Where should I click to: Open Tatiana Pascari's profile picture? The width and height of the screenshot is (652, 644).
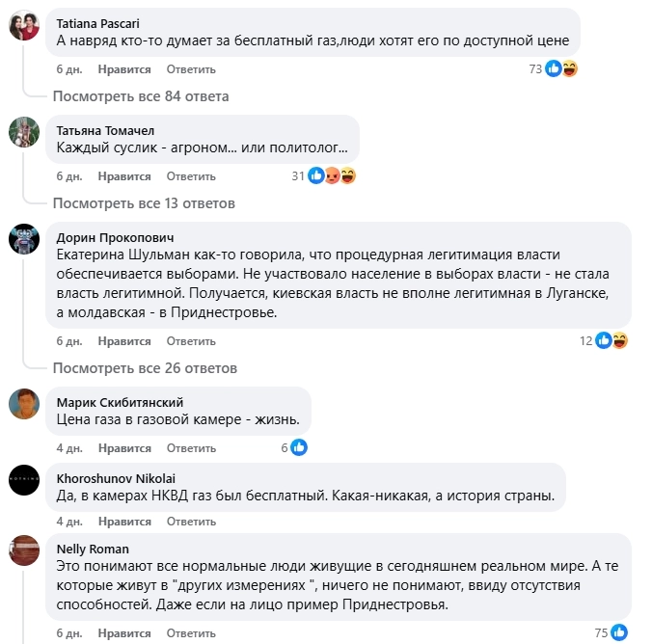(x=24, y=27)
